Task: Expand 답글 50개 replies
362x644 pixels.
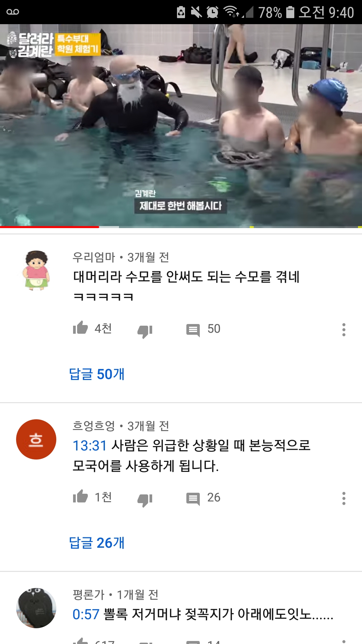Action: tap(97, 374)
